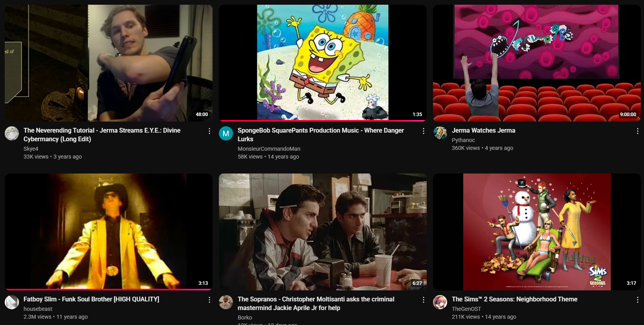The height and width of the screenshot is (325, 644).
Task: Play the Fatboy Slim video thumbnail
Action: [109, 232]
